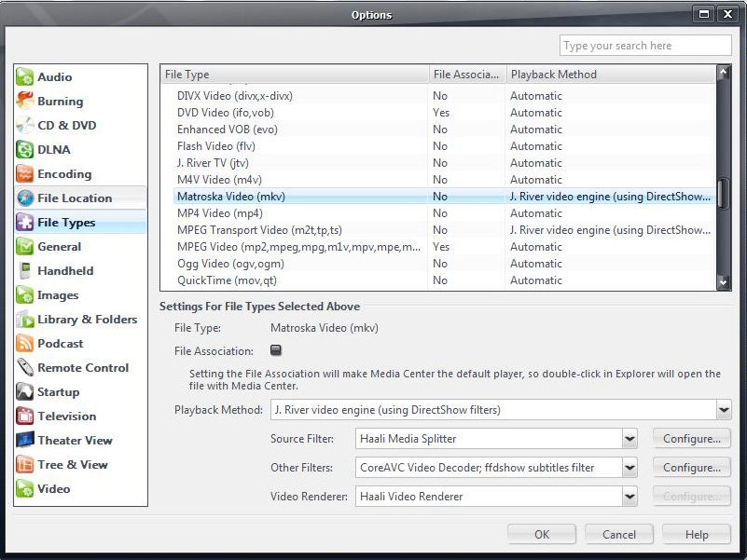The width and height of the screenshot is (747, 560).
Task: Click the OK button
Action: click(542, 534)
